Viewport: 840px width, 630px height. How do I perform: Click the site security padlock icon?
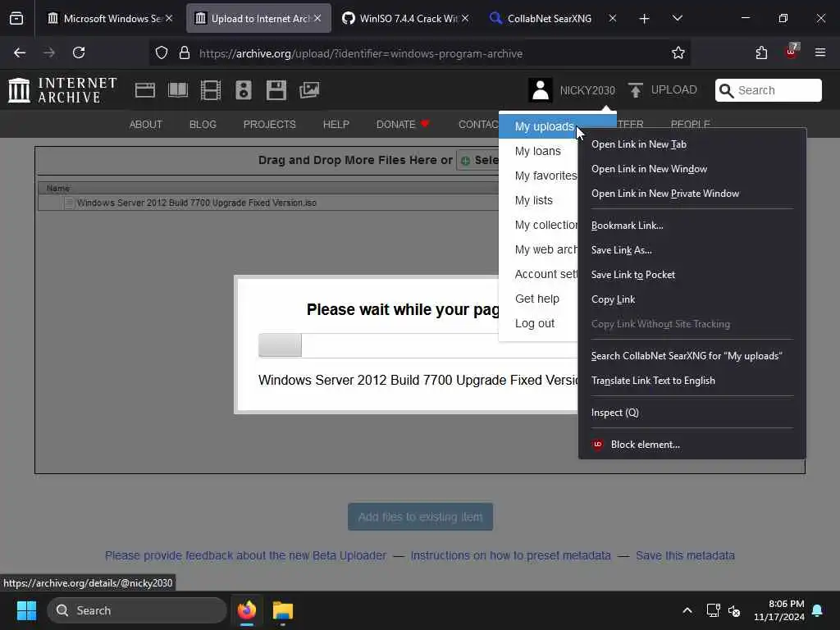(185, 53)
